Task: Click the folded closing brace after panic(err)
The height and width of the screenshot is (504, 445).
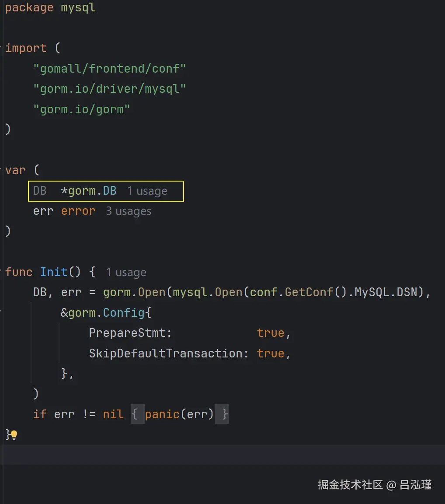Action: click(x=224, y=414)
